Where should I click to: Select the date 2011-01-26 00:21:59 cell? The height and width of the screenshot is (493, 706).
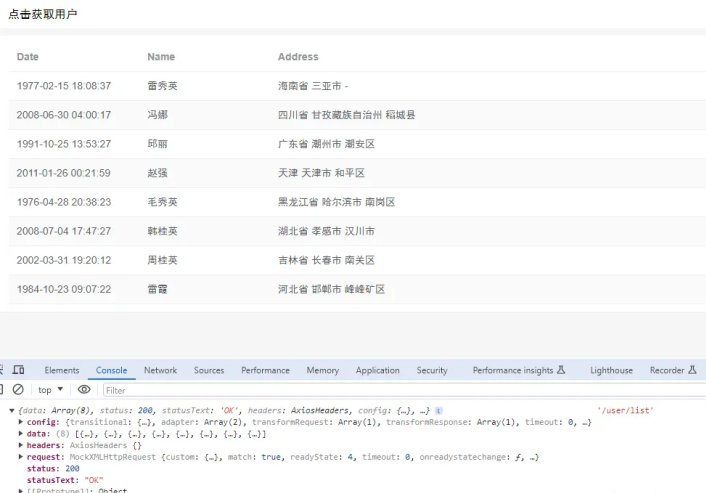point(63,173)
